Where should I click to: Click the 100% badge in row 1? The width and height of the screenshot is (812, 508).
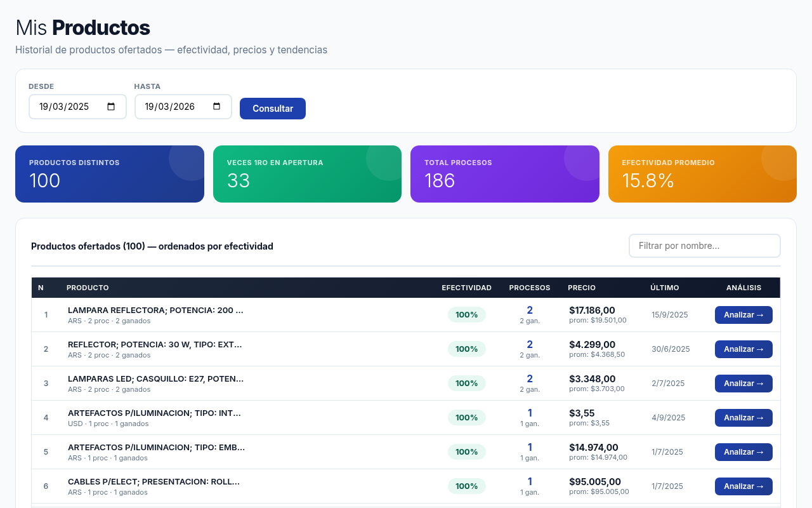[x=466, y=315]
